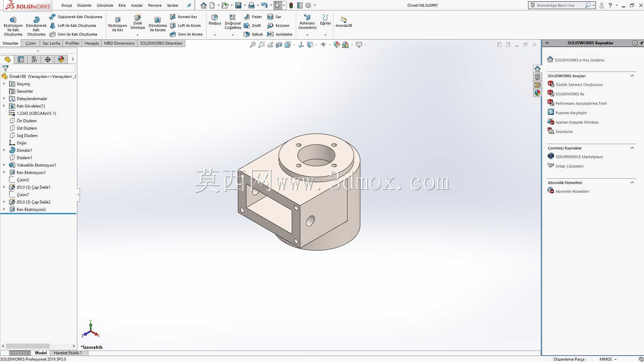Click the Aynalama mirror tool

coord(279,34)
